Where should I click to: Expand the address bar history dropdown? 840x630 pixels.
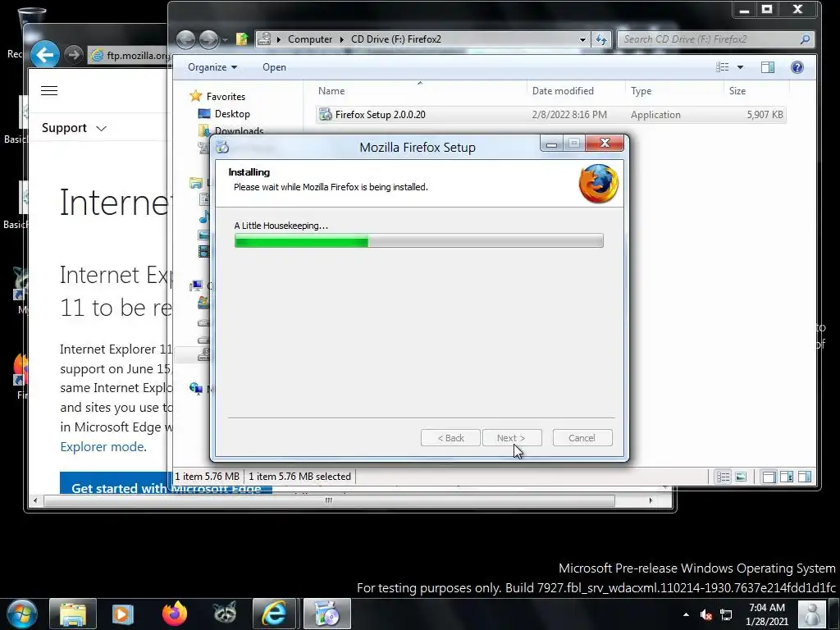coord(582,39)
